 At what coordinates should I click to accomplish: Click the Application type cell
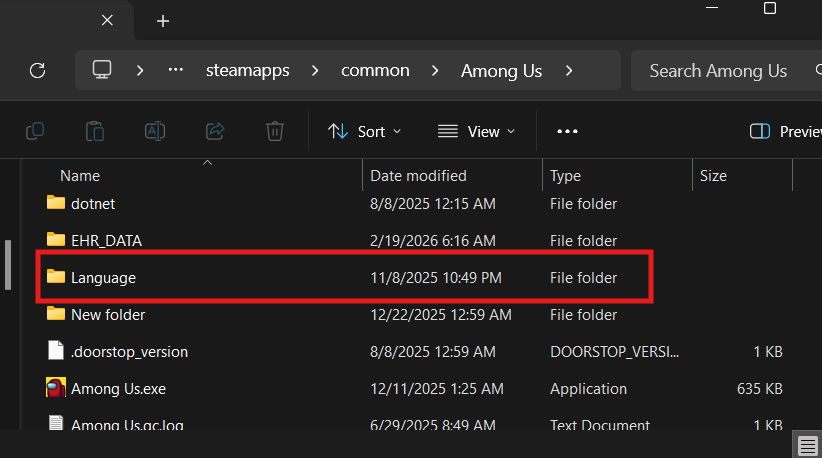click(x=588, y=389)
